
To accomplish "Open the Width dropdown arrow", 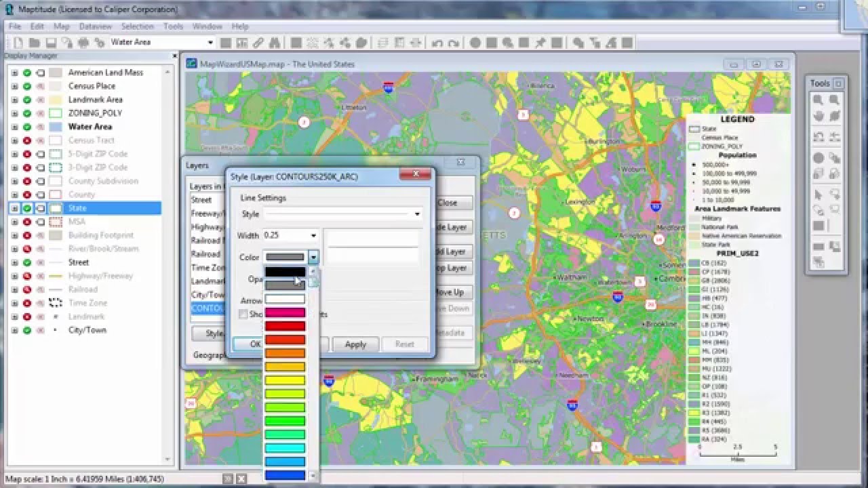I will point(313,236).
